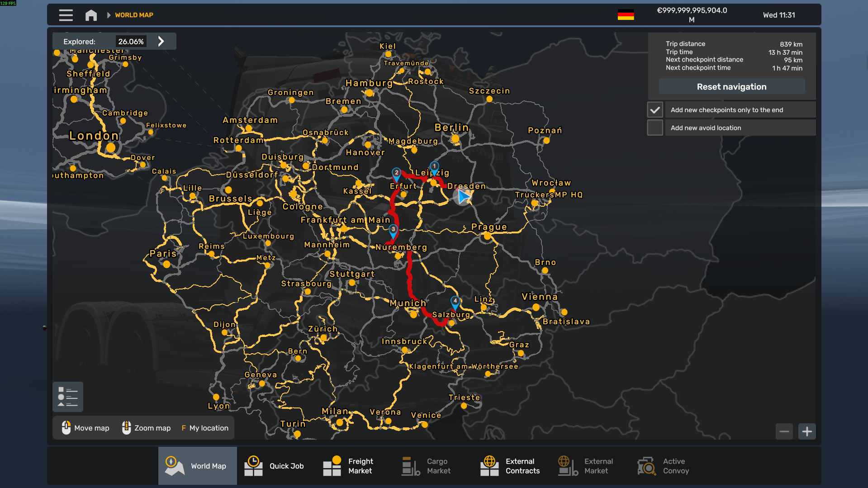The height and width of the screenshot is (488, 868).
Task: Click the German flag icon
Action: (x=626, y=15)
